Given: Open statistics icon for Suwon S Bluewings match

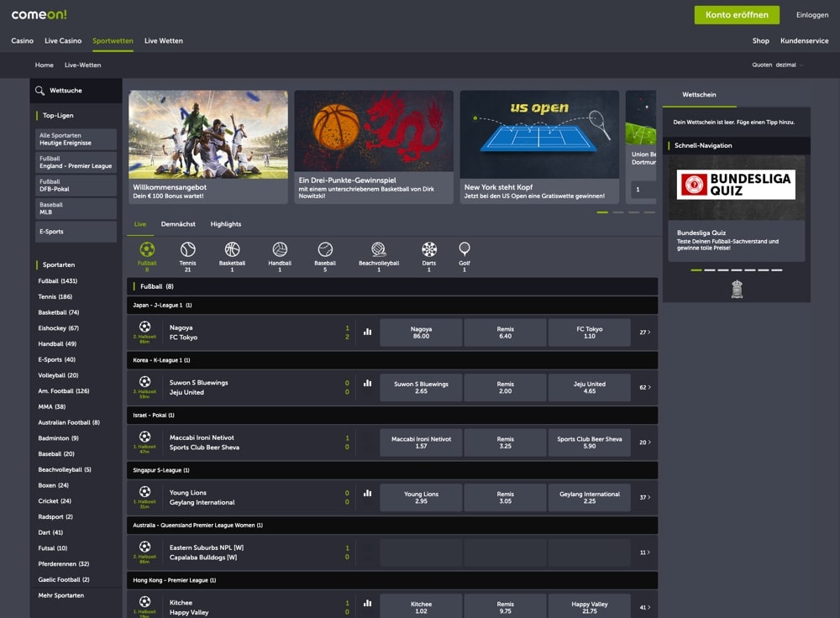Looking at the screenshot, I should (x=368, y=384).
